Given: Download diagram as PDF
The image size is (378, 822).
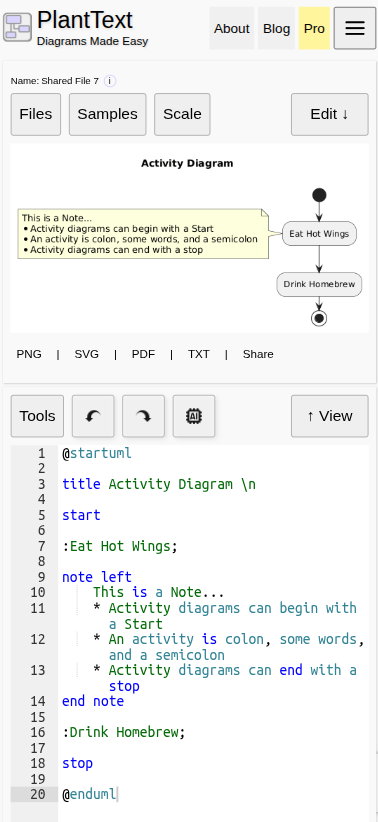Looking at the screenshot, I should click(x=143, y=354).
